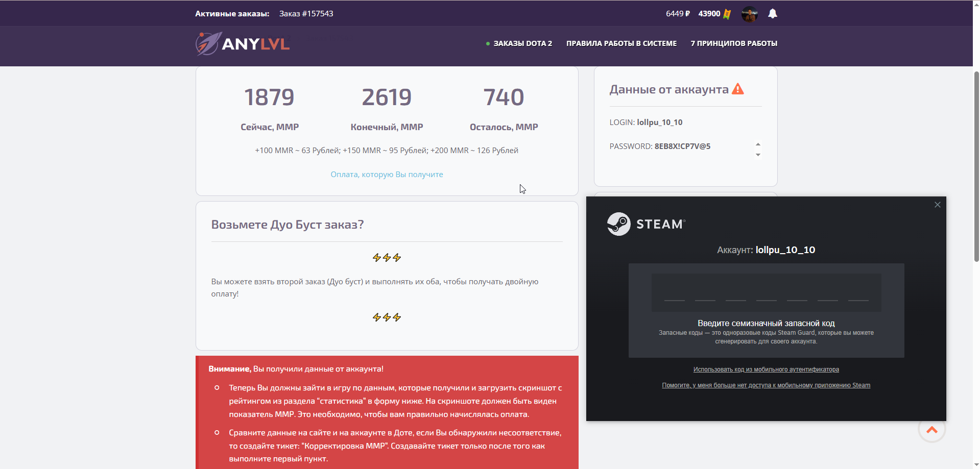Click the scrollbar up arrow
Viewport: 980px width, 469px height.
click(x=976, y=4)
